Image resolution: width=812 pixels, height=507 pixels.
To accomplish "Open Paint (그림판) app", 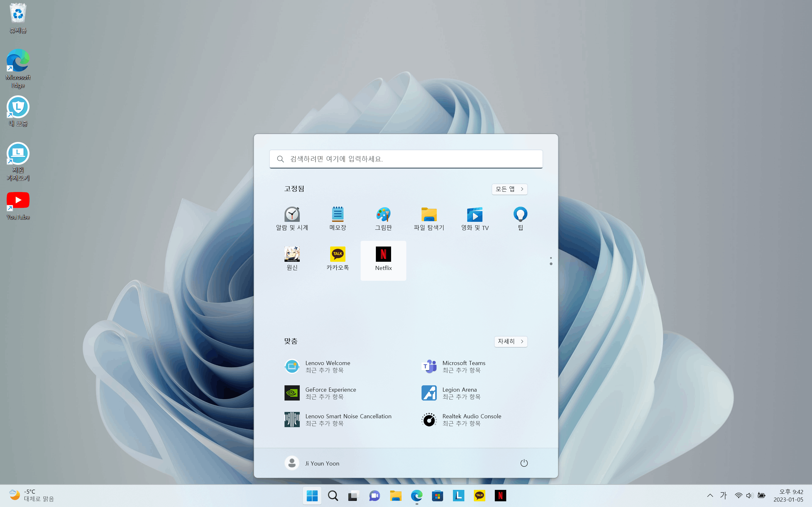I will click(x=383, y=219).
